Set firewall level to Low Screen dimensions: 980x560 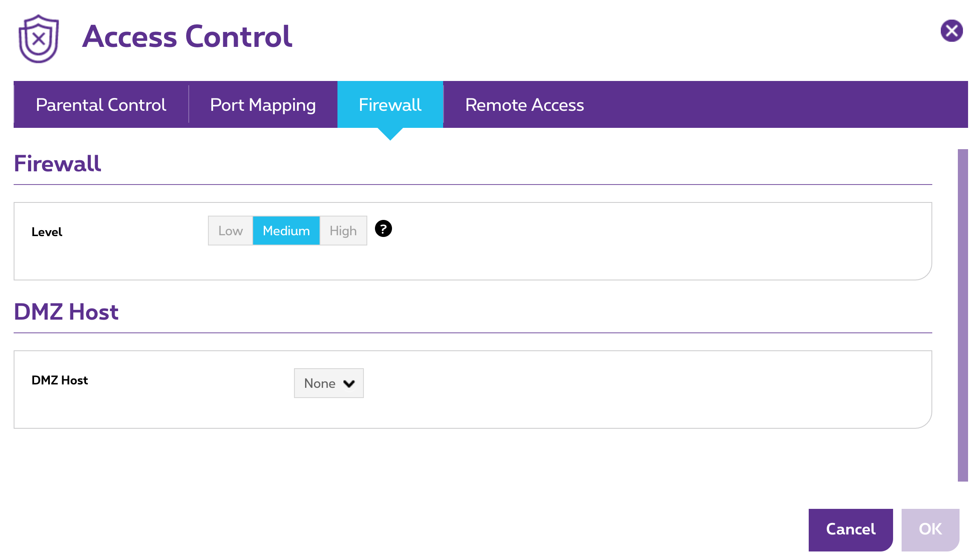[231, 231]
